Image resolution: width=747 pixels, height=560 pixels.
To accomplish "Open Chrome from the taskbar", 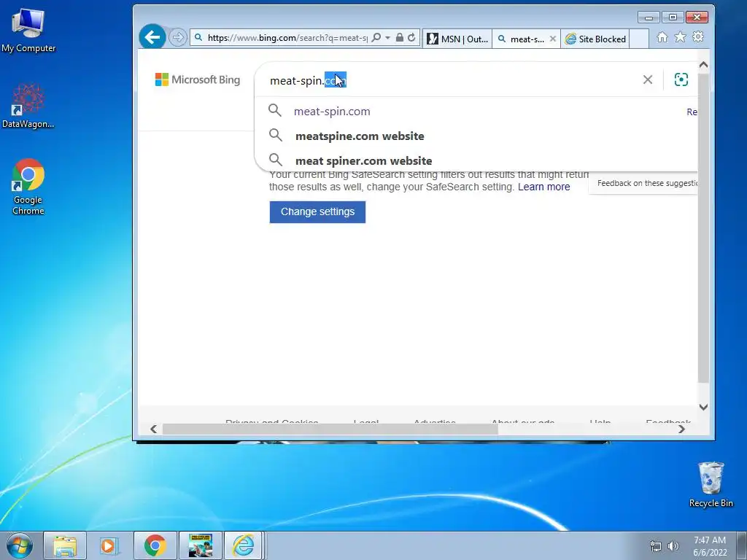I will [x=155, y=545].
